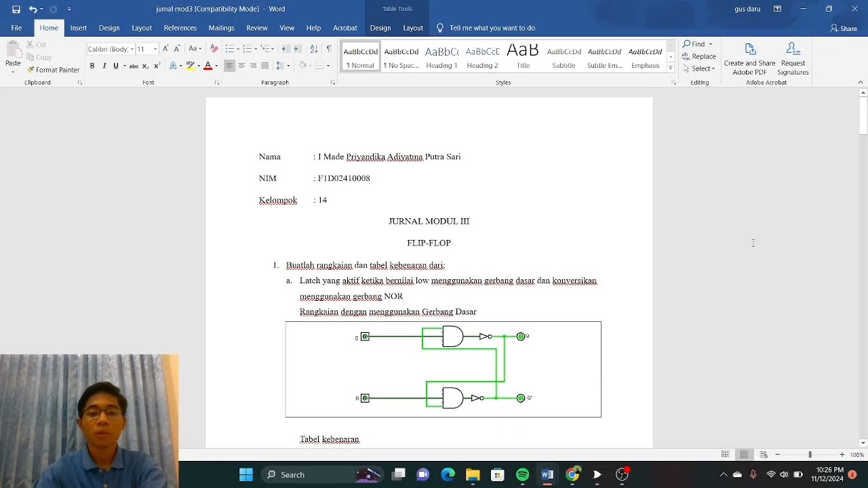Open the Table Tools Layout tab
This screenshot has width=868, height=488.
tap(413, 28)
